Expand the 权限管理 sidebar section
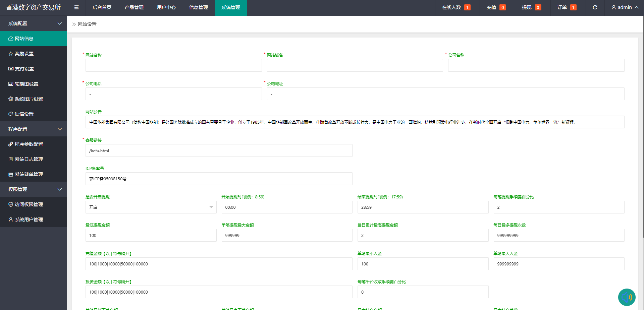This screenshot has height=310, width=644. [34, 189]
